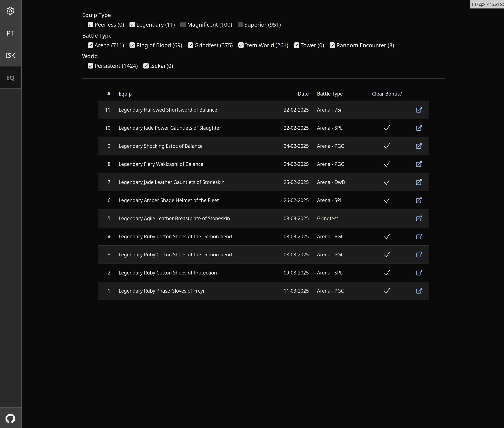Viewport: 504px width, 428px height.
Task: Click the Date column header
Action: point(303,94)
